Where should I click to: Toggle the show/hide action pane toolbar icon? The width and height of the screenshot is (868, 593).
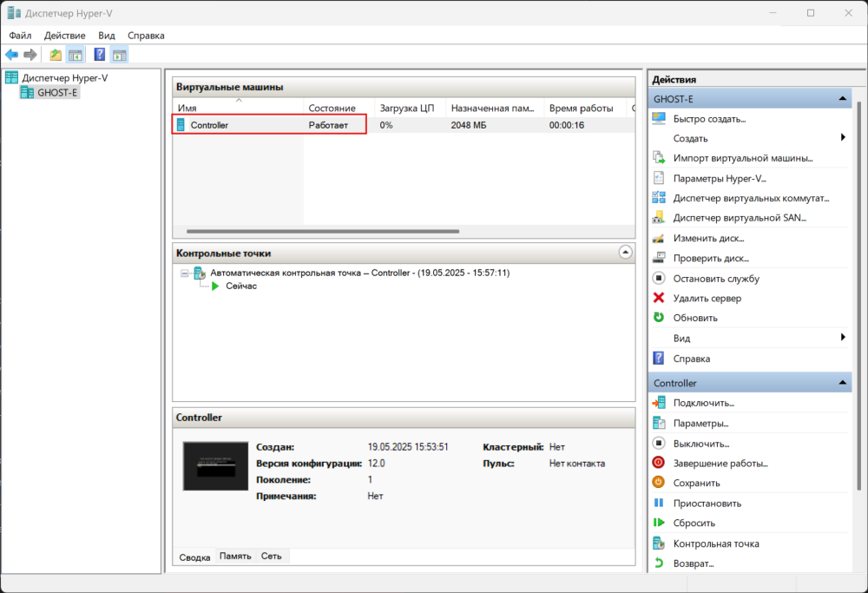[120, 55]
